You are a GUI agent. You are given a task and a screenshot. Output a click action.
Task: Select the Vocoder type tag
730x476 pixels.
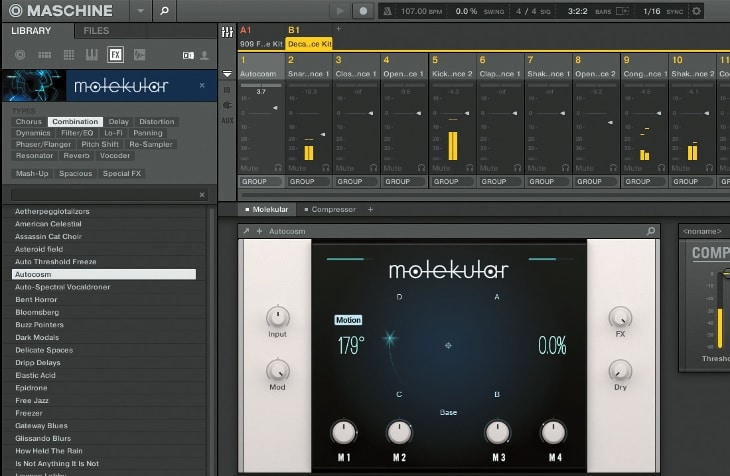click(x=115, y=156)
